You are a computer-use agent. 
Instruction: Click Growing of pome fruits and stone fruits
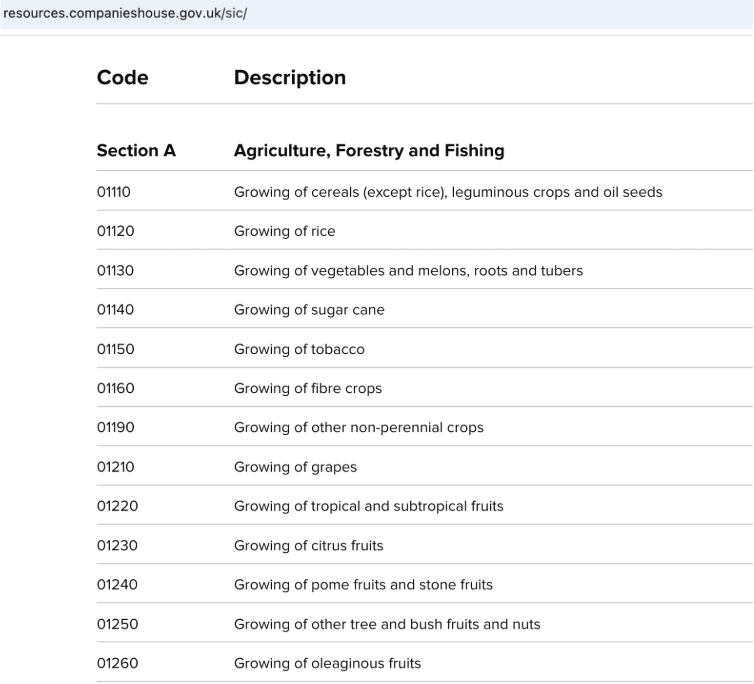point(364,584)
